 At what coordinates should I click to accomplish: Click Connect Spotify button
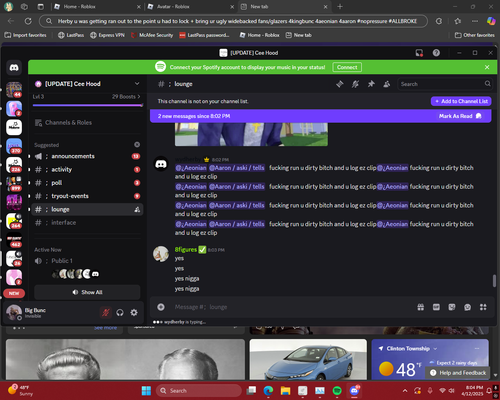347,67
